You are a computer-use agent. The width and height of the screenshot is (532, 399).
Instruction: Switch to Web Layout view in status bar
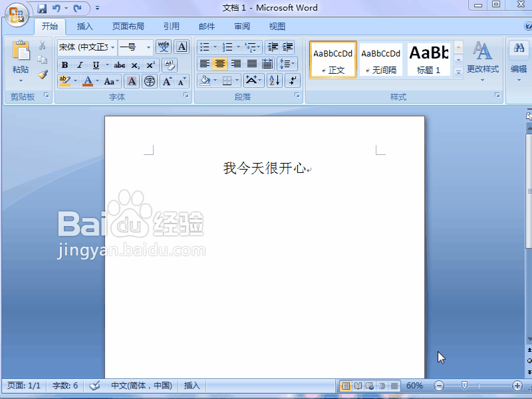pyautogui.click(x=370, y=385)
